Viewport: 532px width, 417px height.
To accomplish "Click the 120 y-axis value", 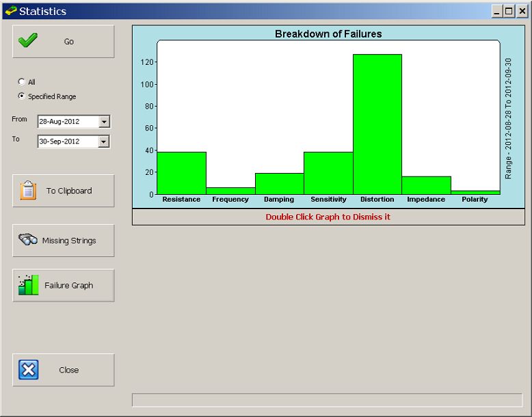I will 147,62.
